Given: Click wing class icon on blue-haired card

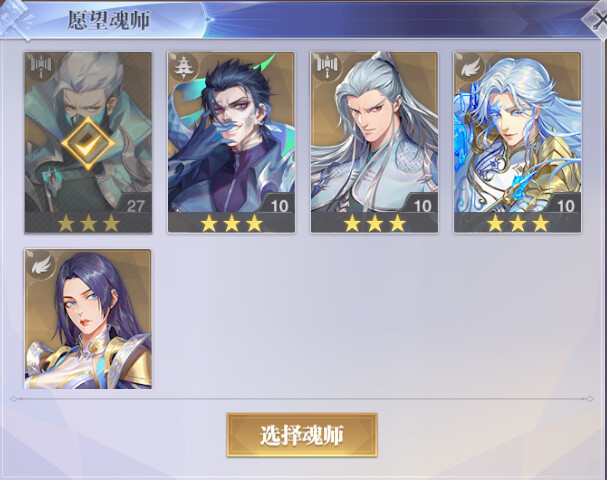Looking at the screenshot, I should pos(469,67).
